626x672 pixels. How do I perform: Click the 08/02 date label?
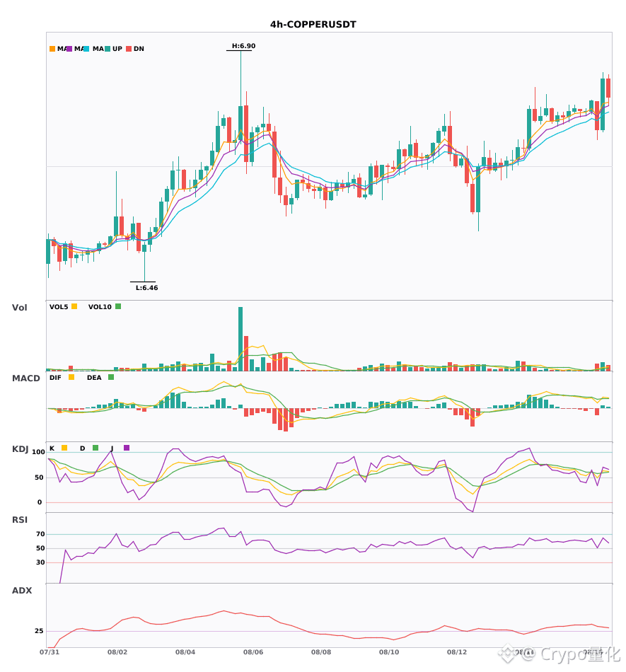point(117,652)
